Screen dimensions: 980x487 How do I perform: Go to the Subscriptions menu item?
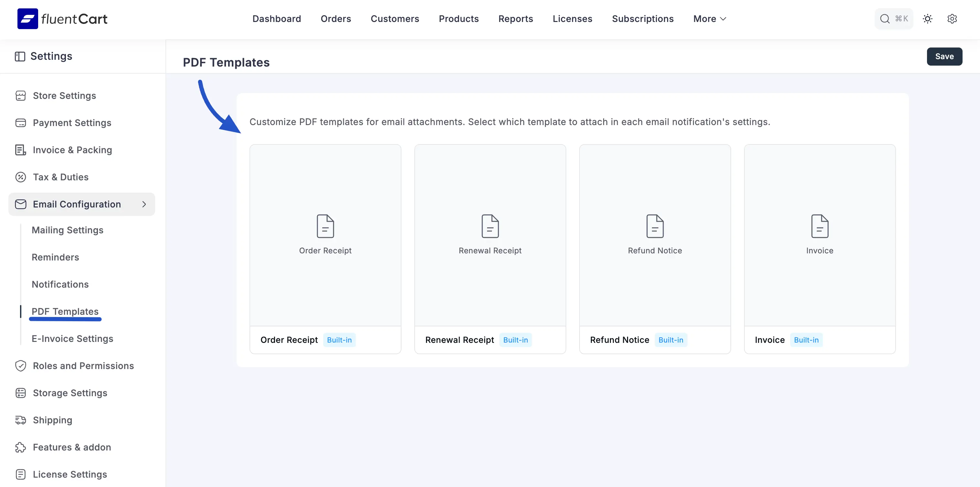click(643, 19)
